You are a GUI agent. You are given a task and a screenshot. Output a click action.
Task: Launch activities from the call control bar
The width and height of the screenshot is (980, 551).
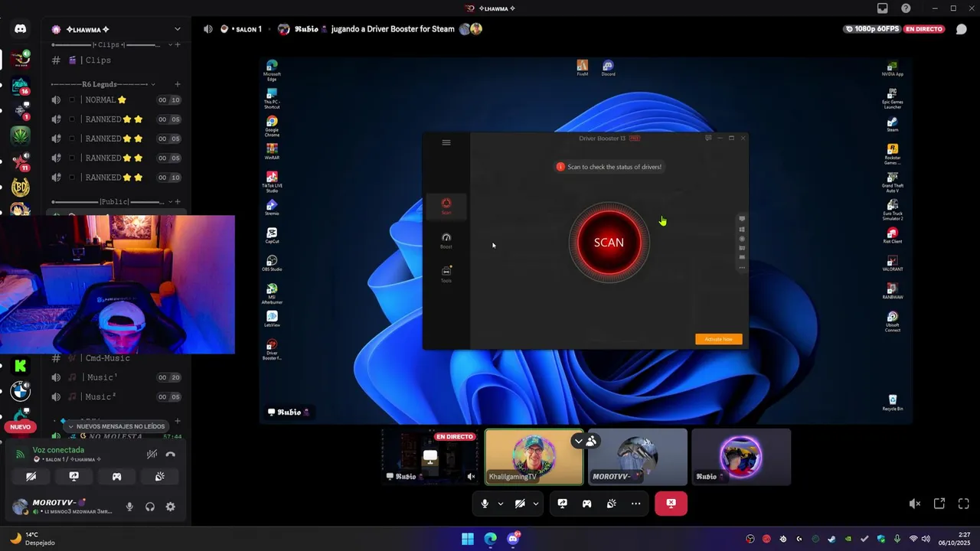pos(586,504)
